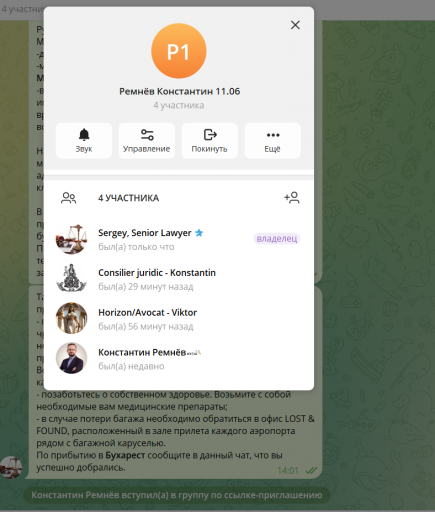Click 'был(а) 29 минут назад' status
This screenshot has height=512, width=435.
coord(146,287)
